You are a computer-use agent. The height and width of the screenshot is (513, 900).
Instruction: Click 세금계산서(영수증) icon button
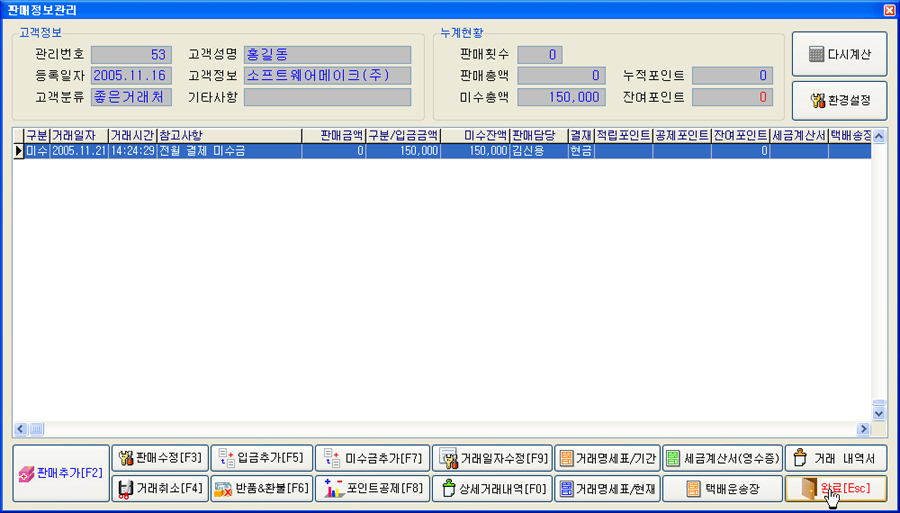(x=723, y=458)
